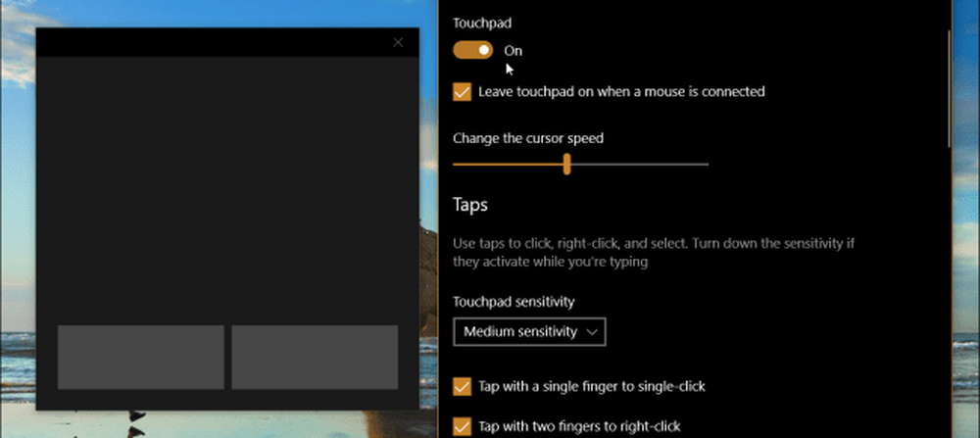980x438 pixels.
Task: Click the virtual touchpad right button
Action: tap(315, 357)
